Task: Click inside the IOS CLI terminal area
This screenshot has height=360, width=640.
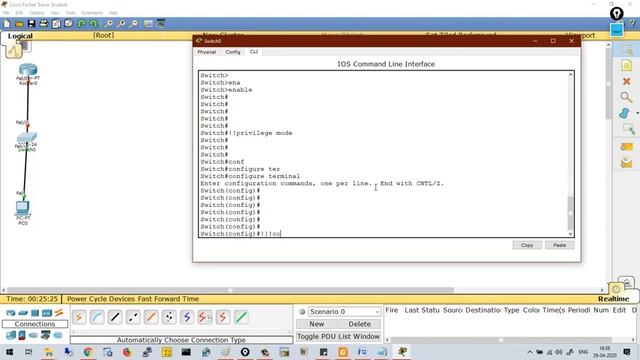Action: pyautogui.click(x=383, y=154)
